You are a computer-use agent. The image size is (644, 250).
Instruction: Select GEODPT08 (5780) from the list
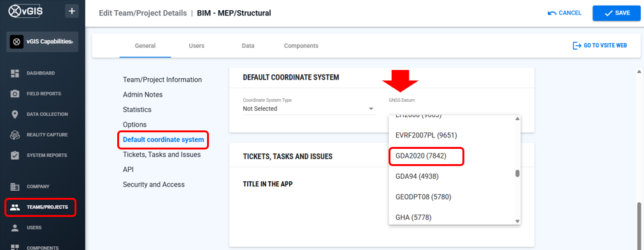click(x=423, y=197)
